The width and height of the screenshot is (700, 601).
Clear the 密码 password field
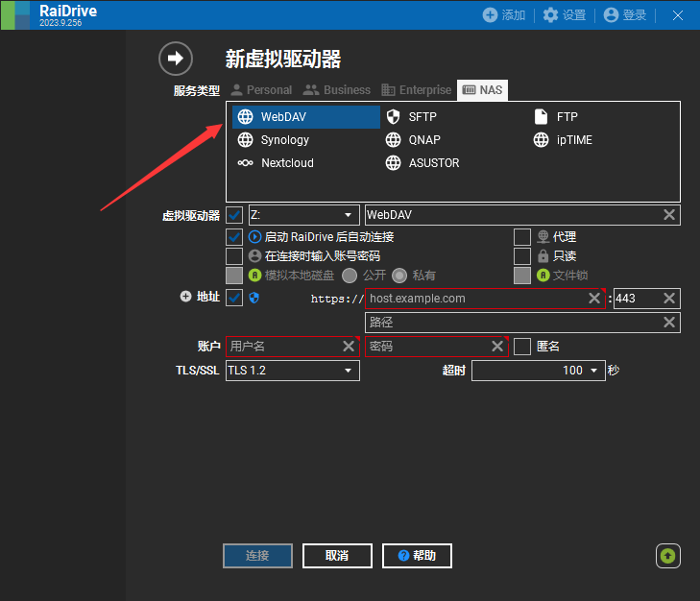[497, 347]
